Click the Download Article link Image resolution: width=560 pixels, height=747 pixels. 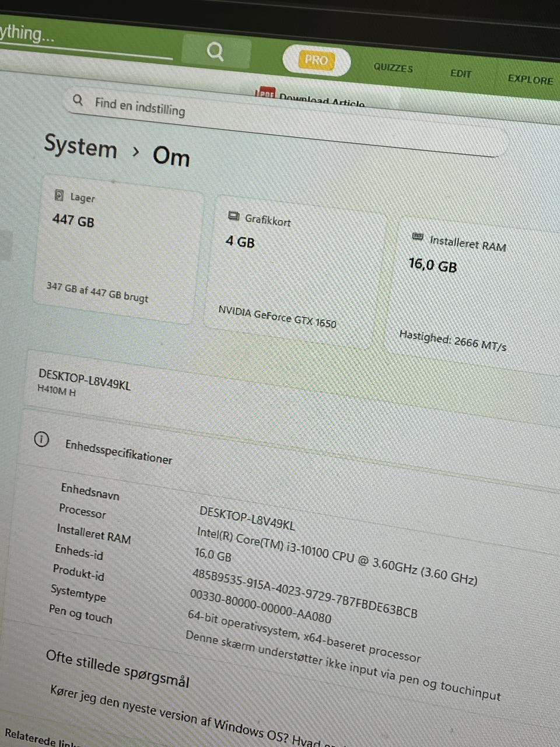[321, 99]
